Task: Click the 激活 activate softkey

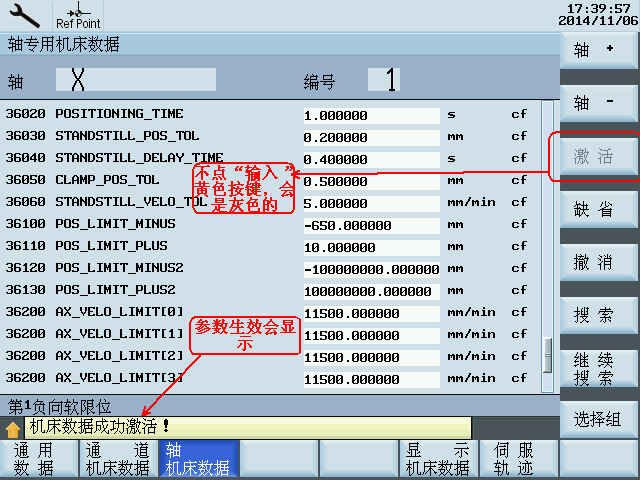Action: [x=598, y=156]
